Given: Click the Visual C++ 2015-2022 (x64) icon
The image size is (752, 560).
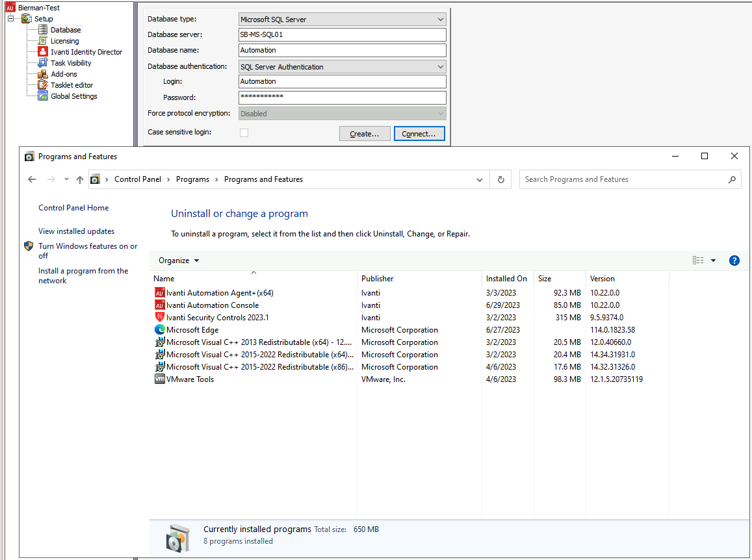Looking at the screenshot, I should pyautogui.click(x=160, y=354).
